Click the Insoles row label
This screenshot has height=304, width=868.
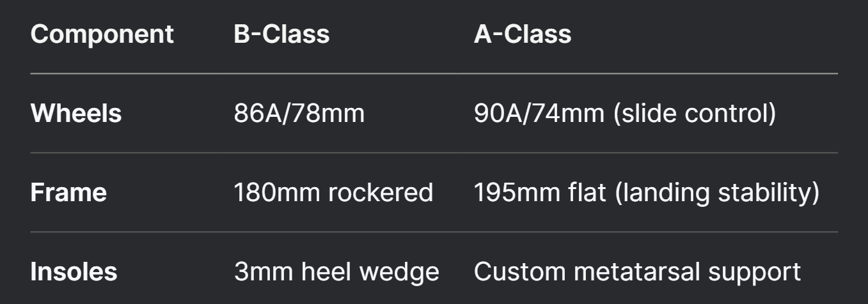tap(74, 271)
